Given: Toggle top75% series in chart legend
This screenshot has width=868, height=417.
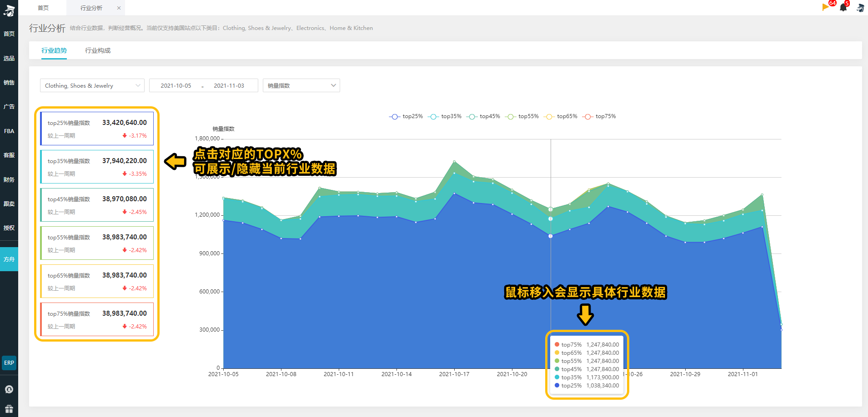Looking at the screenshot, I should [x=599, y=116].
